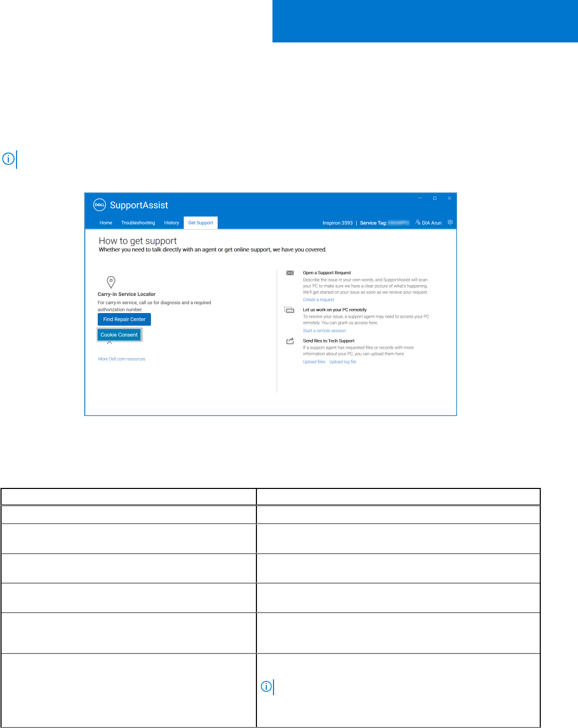578x728 pixels.
Task: Click Start a remote session link
Action: click(325, 331)
